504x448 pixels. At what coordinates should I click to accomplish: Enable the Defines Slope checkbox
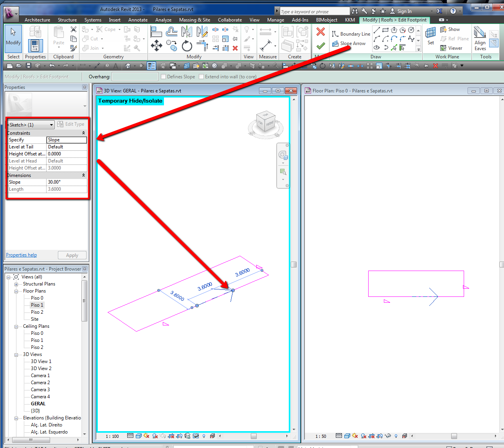(164, 77)
